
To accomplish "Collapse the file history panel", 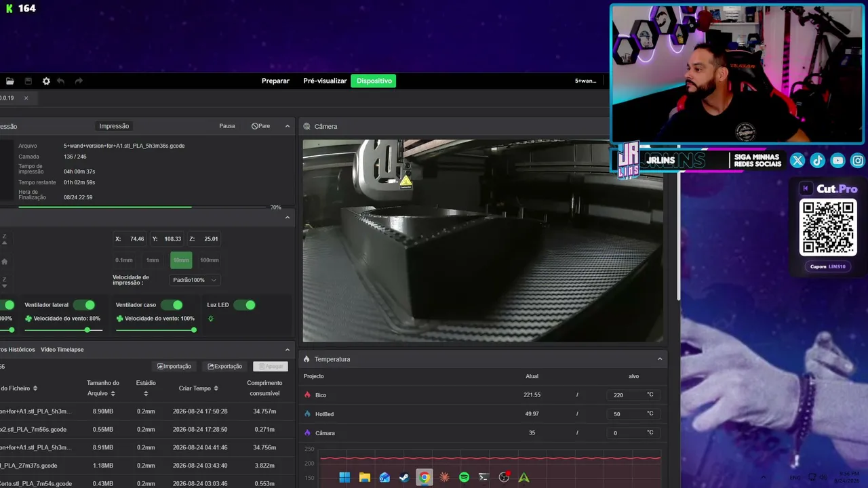I will click(288, 350).
